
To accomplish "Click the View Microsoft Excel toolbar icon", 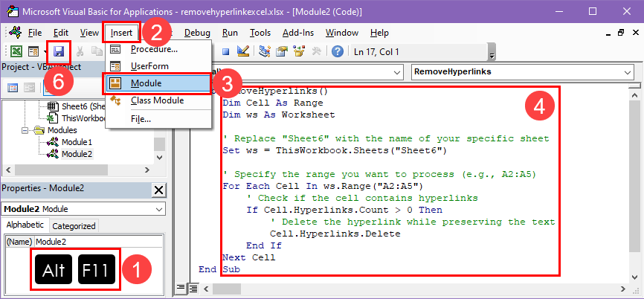I will (x=16, y=51).
